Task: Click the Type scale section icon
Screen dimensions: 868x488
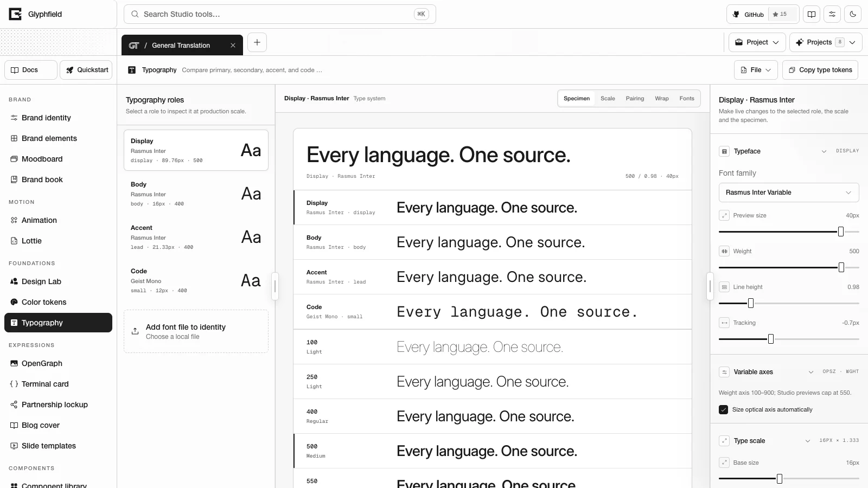Action: [x=724, y=441]
